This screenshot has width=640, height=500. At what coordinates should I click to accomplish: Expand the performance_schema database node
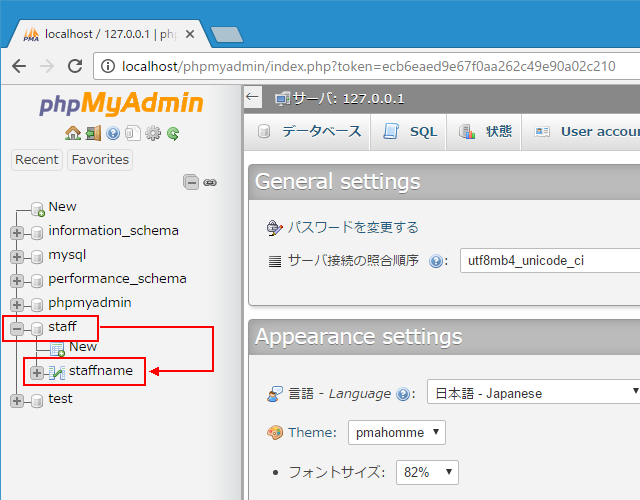click(x=17, y=281)
